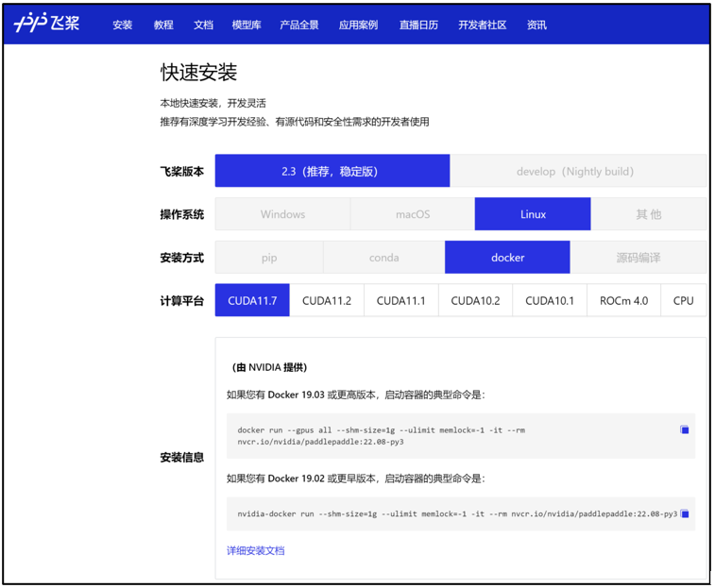
Task: Click the 本地快速安装，开发灵活 subtitle
Action: (x=213, y=103)
